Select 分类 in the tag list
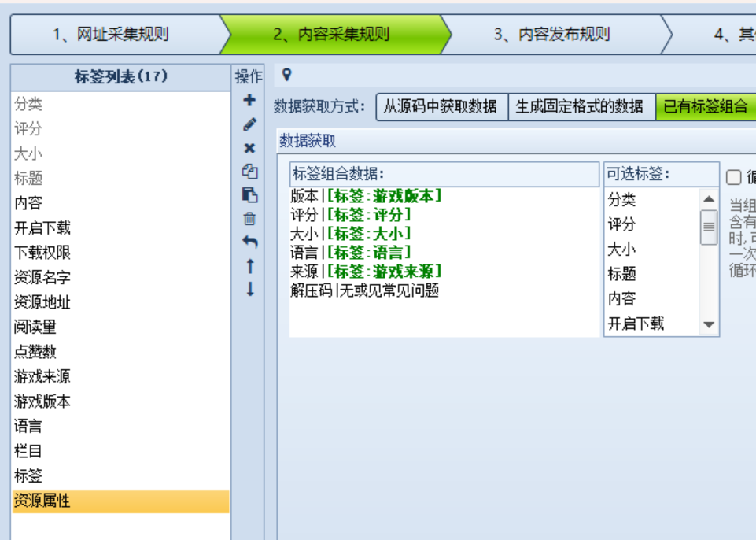Viewport: 756px width, 540px height. (120, 104)
